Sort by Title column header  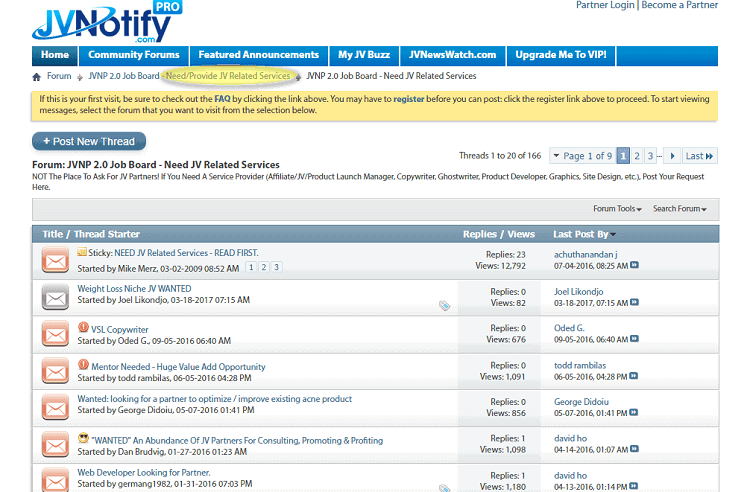click(53, 234)
